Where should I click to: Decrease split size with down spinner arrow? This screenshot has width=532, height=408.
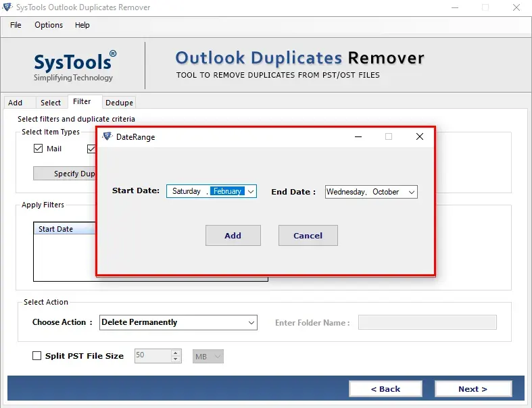(175, 359)
